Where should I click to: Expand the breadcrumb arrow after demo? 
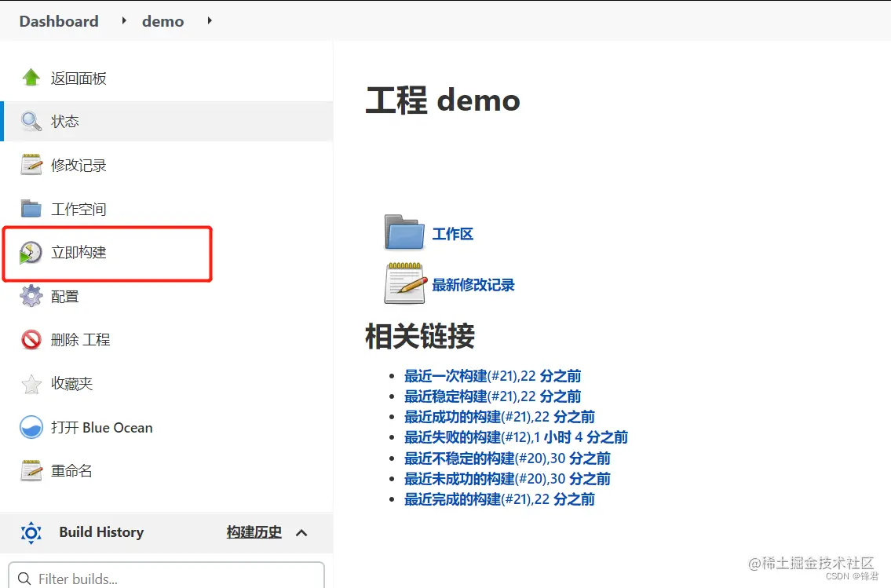210,21
